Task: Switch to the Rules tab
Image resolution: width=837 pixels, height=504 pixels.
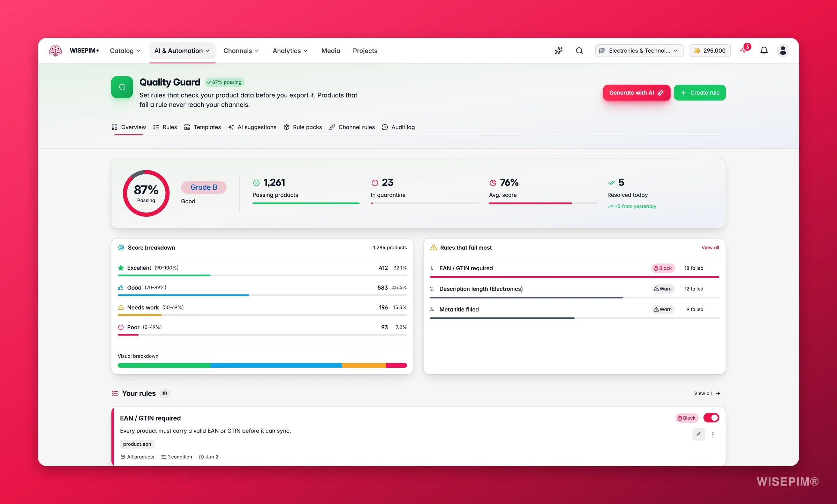Action: click(x=165, y=127)
